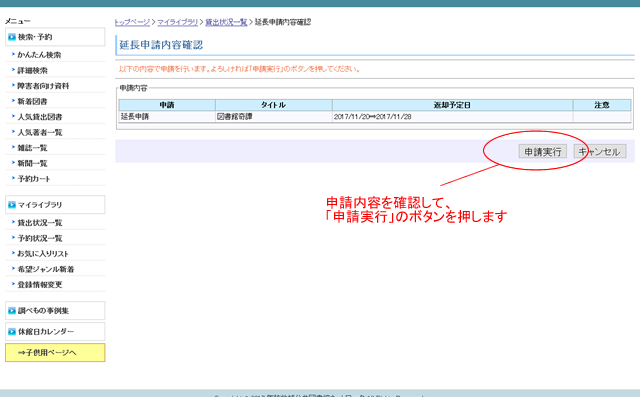Open 雑誌一覧 in the sidebar
The width and height of the screenshot is (640, 397).
tap(32, 148)
